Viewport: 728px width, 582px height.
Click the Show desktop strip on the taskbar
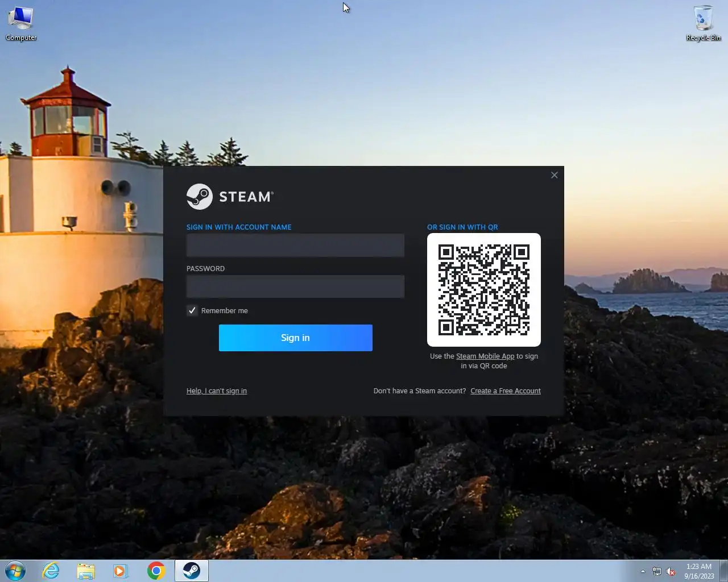pos(724,571)
